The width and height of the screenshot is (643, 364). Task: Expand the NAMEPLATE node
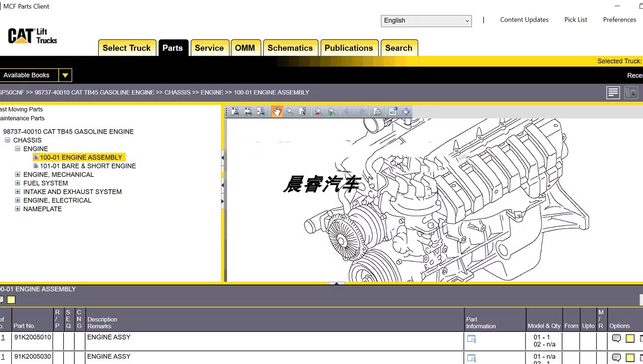click(x=18, y=209)
